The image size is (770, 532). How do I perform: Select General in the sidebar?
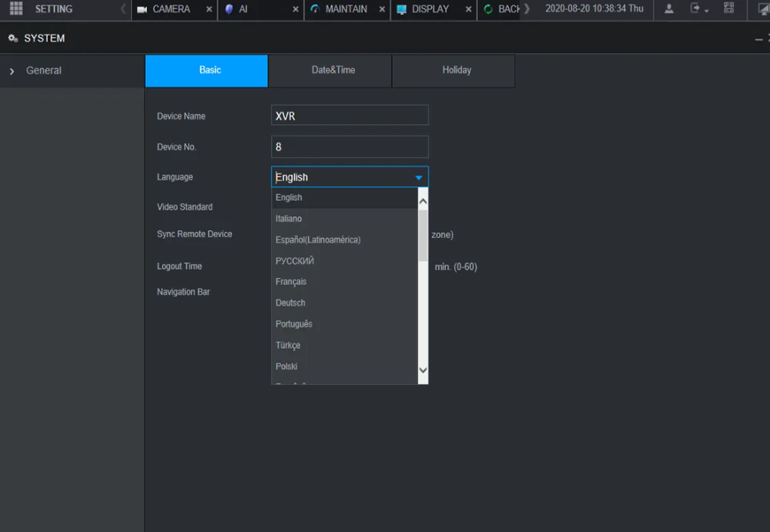coord(44,70)
